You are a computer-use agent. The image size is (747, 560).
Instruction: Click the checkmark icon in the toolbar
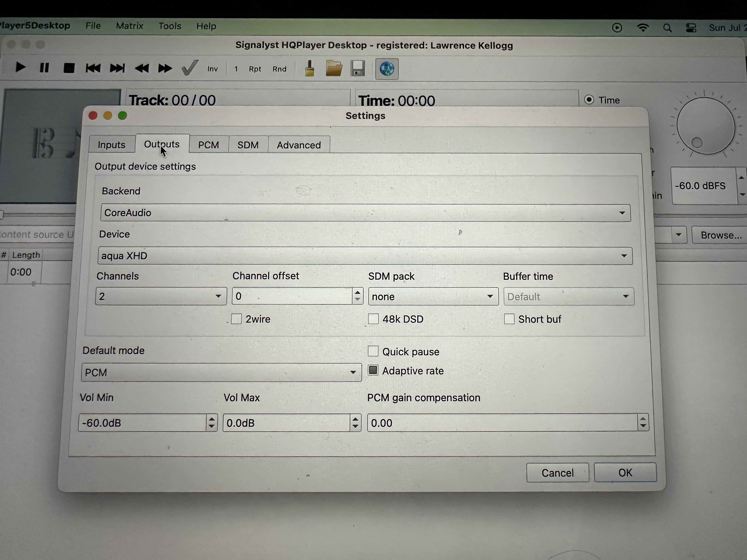tap(190, 68)
